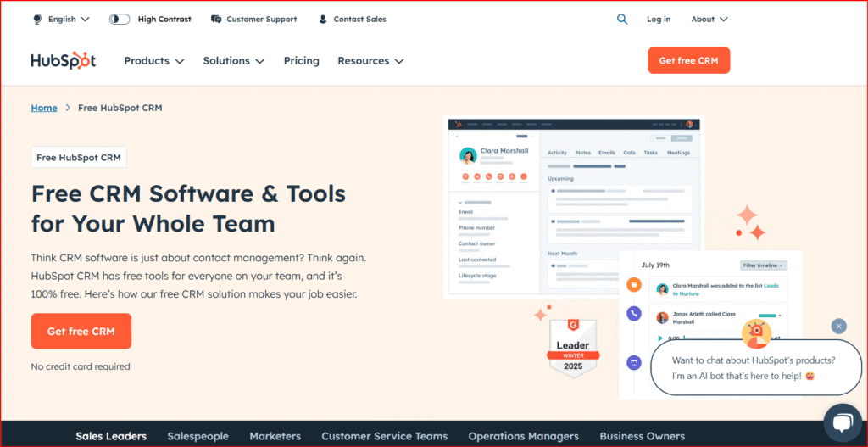The height and width of the screenshot is (447, 868).
Task: Click the 'No credit card required' text
Action: (x=81, y=366)
